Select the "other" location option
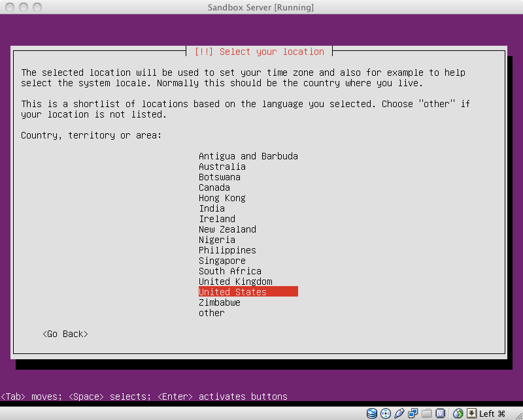This screenshot has height=420, width=523. coord(248,313)
